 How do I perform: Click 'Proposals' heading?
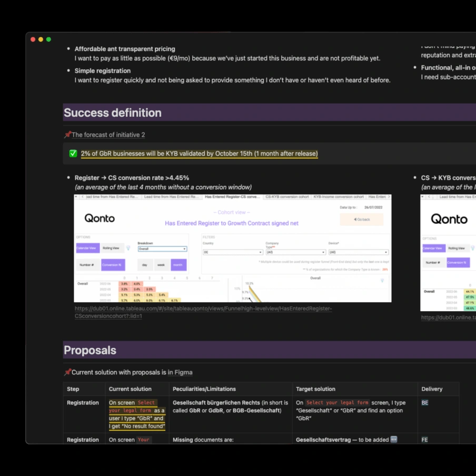90,350
